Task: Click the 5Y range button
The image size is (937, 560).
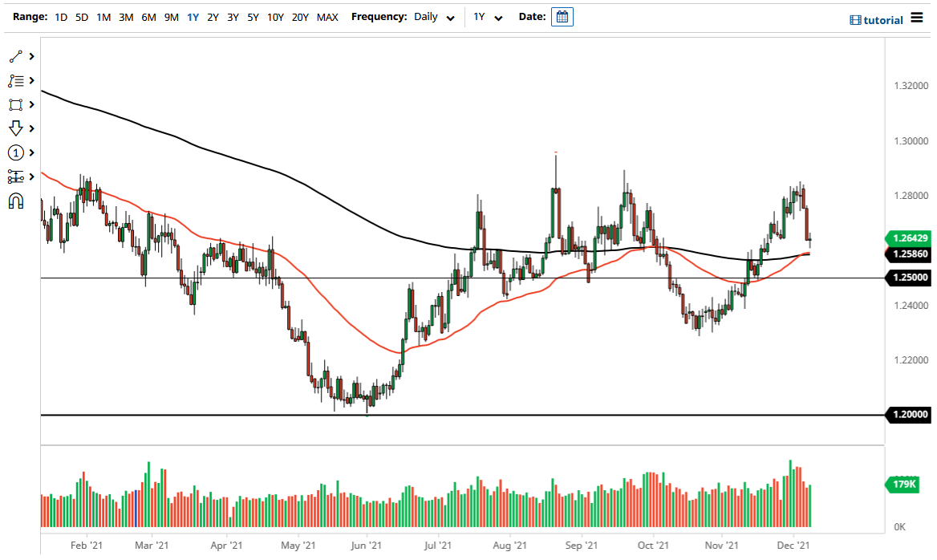Action: point(253,17)
